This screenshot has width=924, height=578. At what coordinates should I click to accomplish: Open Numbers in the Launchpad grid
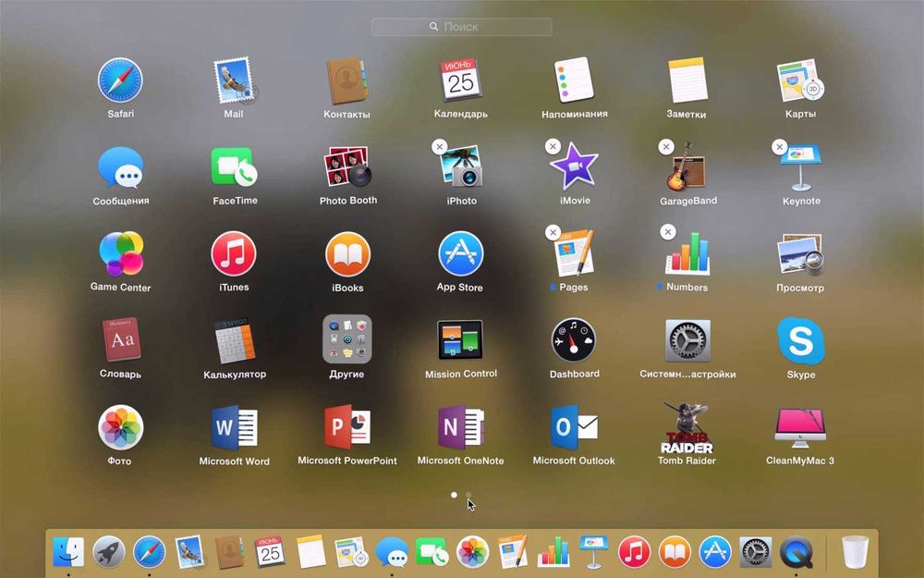(x=687, y=253)
